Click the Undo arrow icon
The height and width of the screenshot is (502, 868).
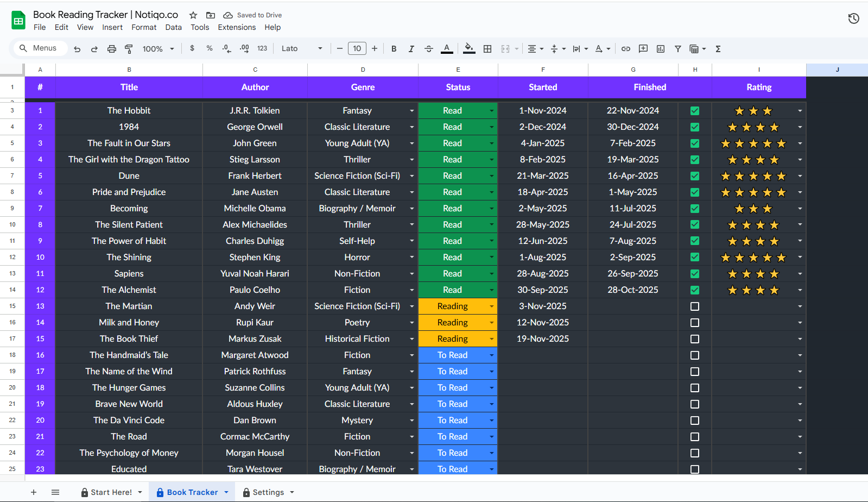click(x=77, y=49)
